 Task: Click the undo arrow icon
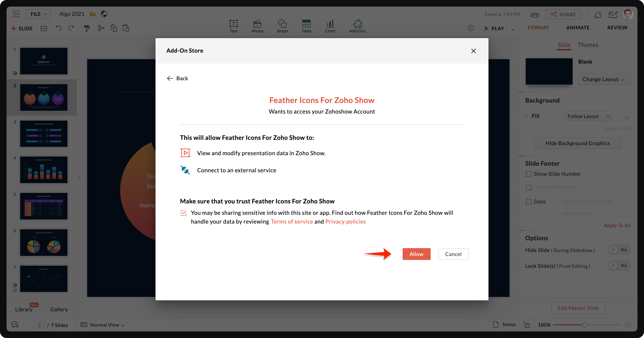pos(58,28)
